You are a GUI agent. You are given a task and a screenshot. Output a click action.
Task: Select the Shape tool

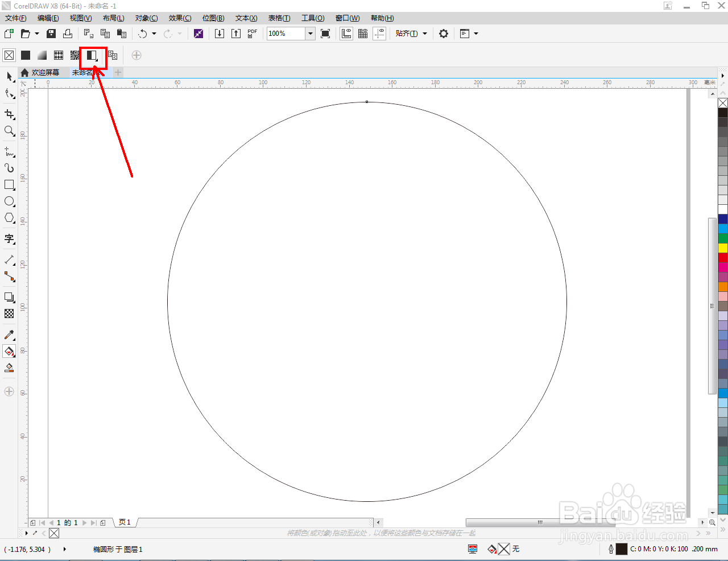[9, 93]
